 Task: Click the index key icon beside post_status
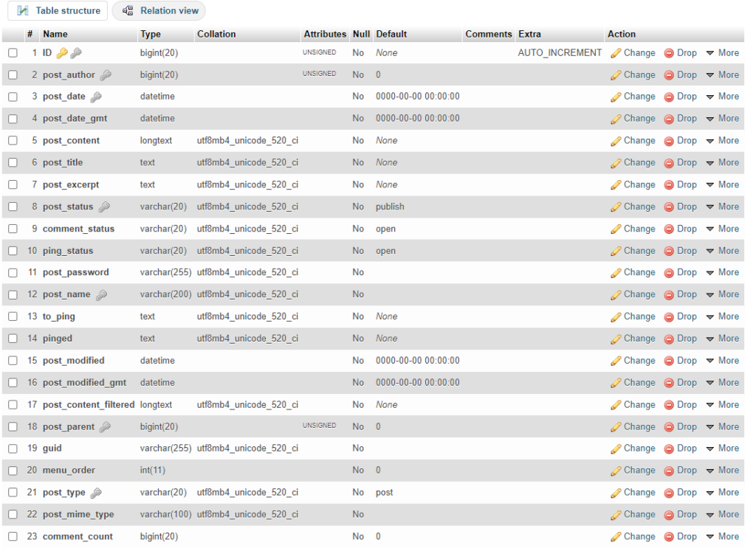104,207
